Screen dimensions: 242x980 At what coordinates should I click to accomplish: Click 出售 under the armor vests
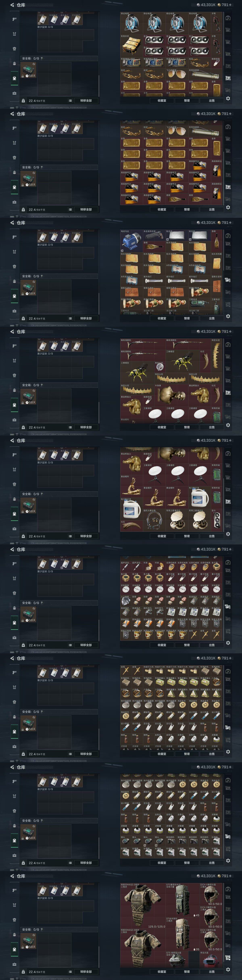tap(212, 972)
